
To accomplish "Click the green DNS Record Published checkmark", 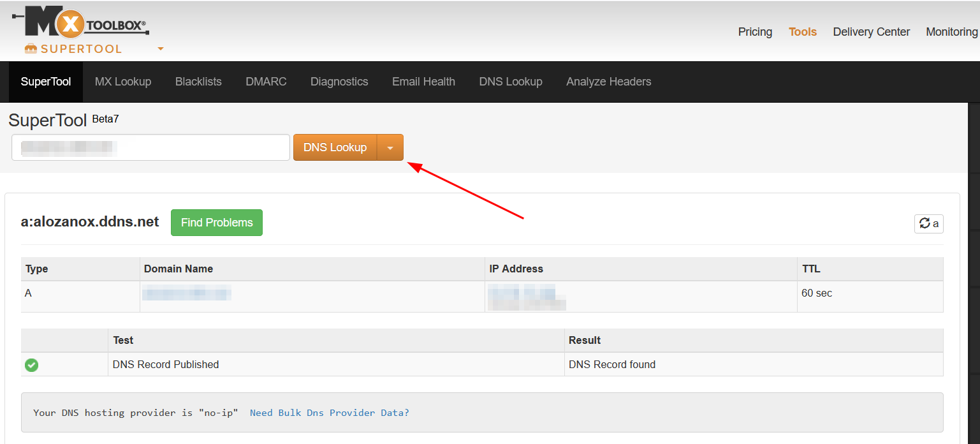I will click(x=31, y=365).
